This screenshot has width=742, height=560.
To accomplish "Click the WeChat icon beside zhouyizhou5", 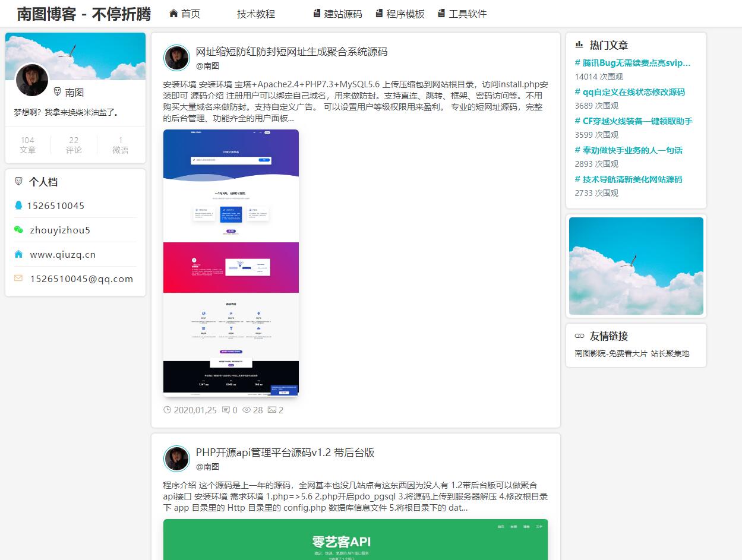I will tap(18, 230).
